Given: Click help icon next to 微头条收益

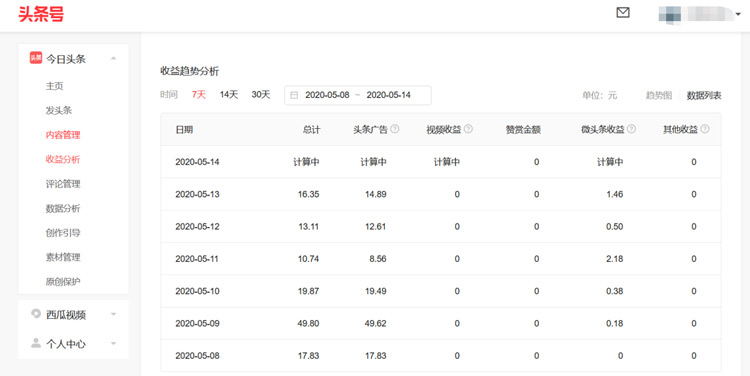Looking at the screenshot, I should (x=631, y=129).
